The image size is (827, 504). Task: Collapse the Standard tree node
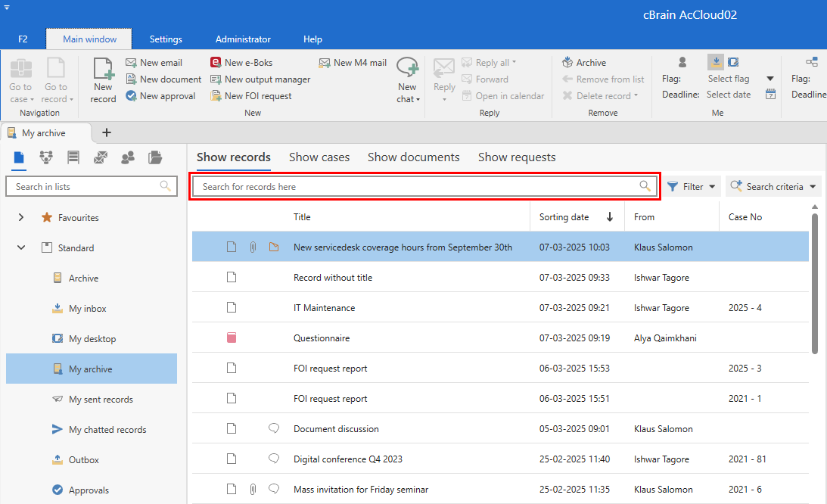21,248
